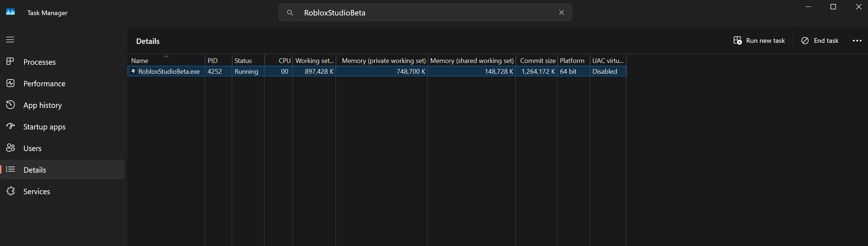The image size is (868, 246).
Task: Select the Details navigation item
Action: pos(63,169)
